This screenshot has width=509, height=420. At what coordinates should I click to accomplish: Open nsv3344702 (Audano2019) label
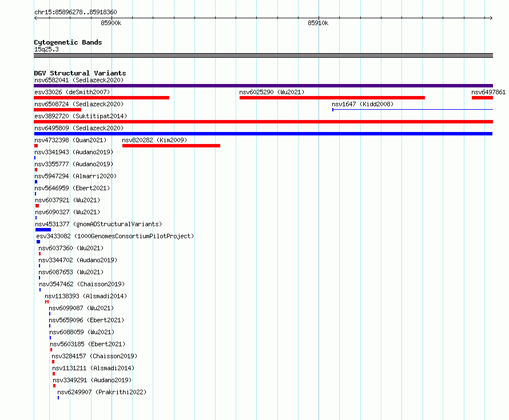click(78, 260)
